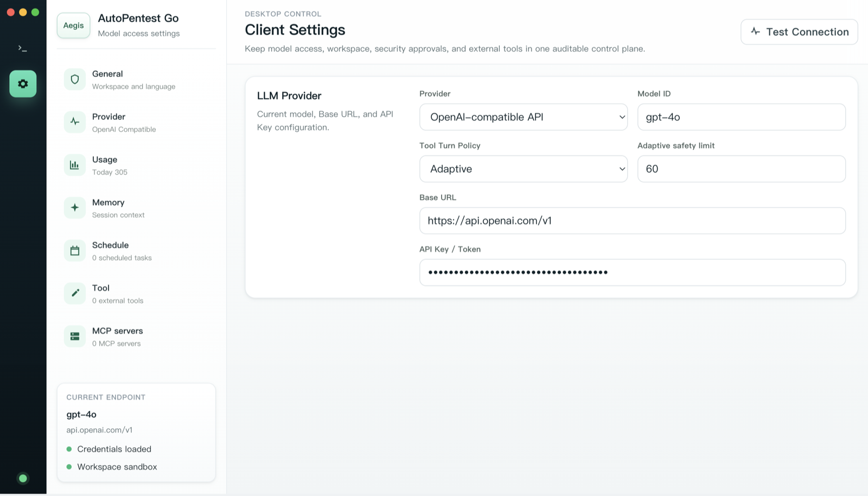Click the Base URL label
The width and height of the screenshot is (868, 496).
[x=438, y=198]
